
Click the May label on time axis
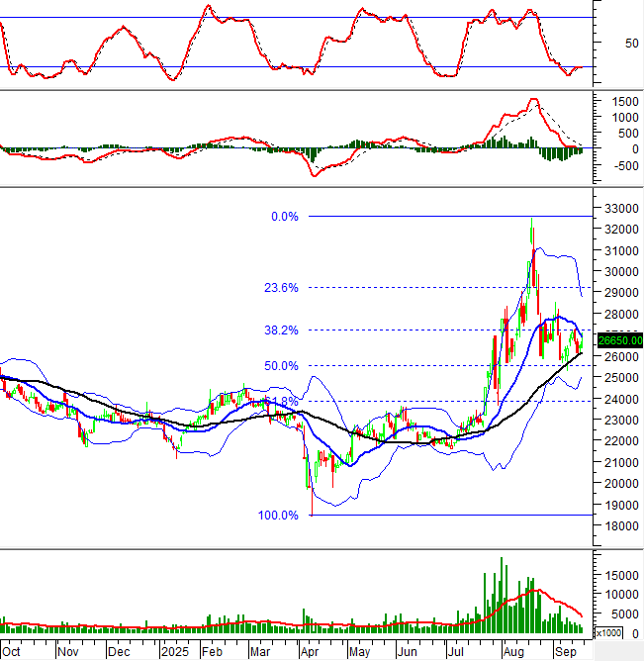coord(359,652)
